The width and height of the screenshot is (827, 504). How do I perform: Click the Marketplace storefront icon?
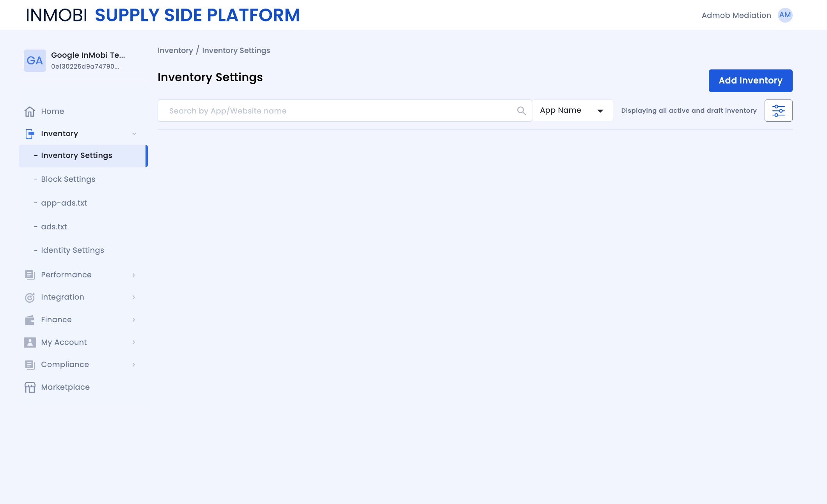coord(30,387)
